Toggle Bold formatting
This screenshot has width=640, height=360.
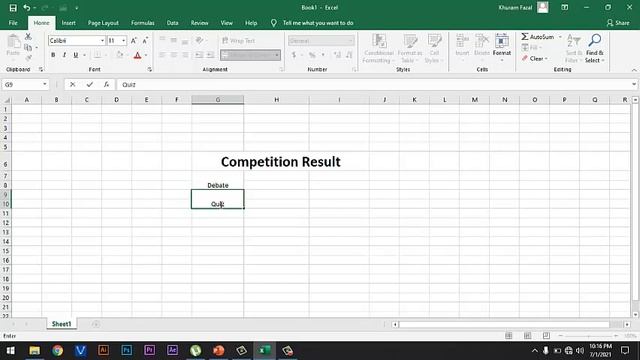tap(53, 55)
